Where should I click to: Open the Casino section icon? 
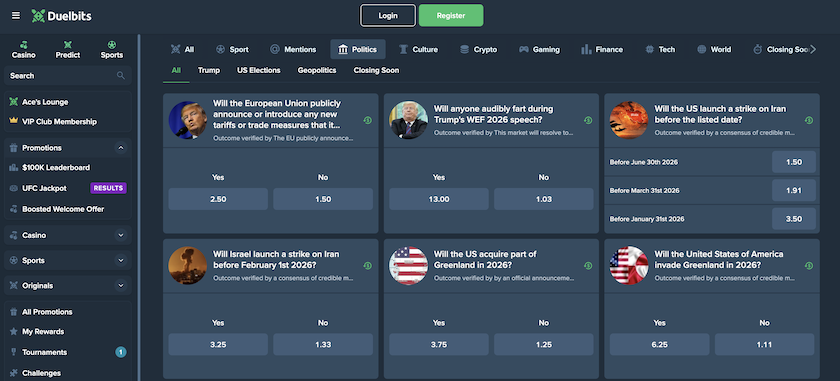click(24, 45)
